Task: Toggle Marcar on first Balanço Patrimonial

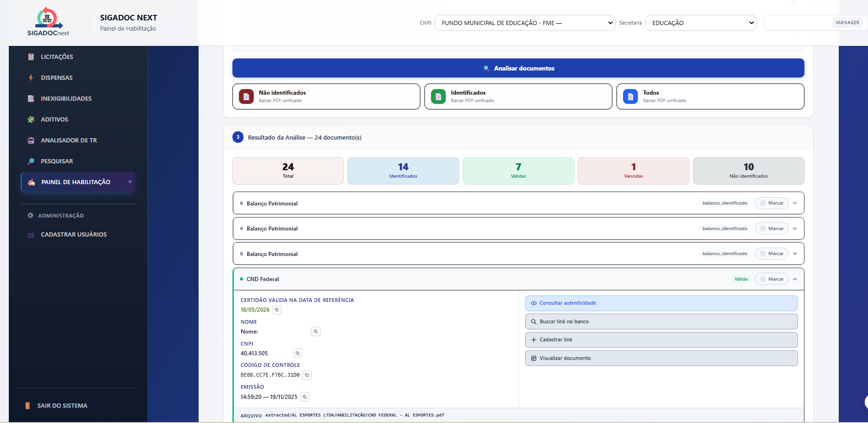Action: pyautogui.click(x=771, y=203)
